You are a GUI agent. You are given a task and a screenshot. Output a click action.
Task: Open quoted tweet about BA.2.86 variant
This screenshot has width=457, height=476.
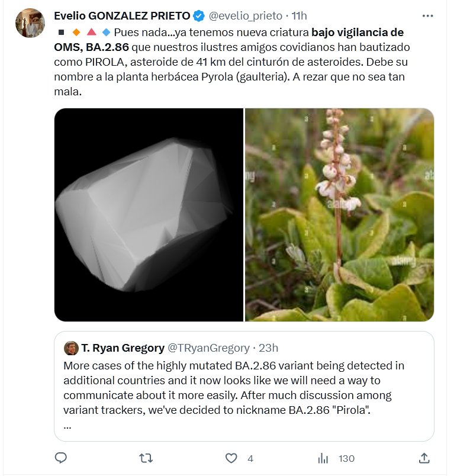tap(244, 388)
